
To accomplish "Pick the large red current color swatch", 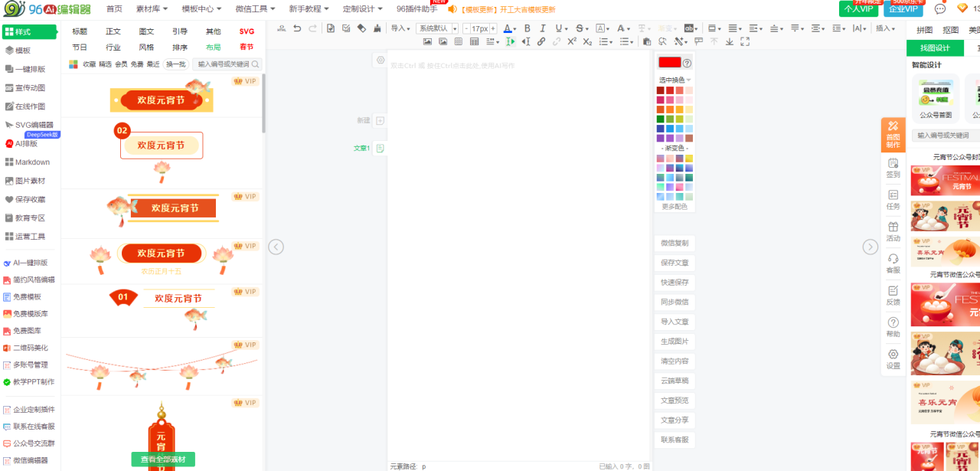I will (x=669, y=63).
